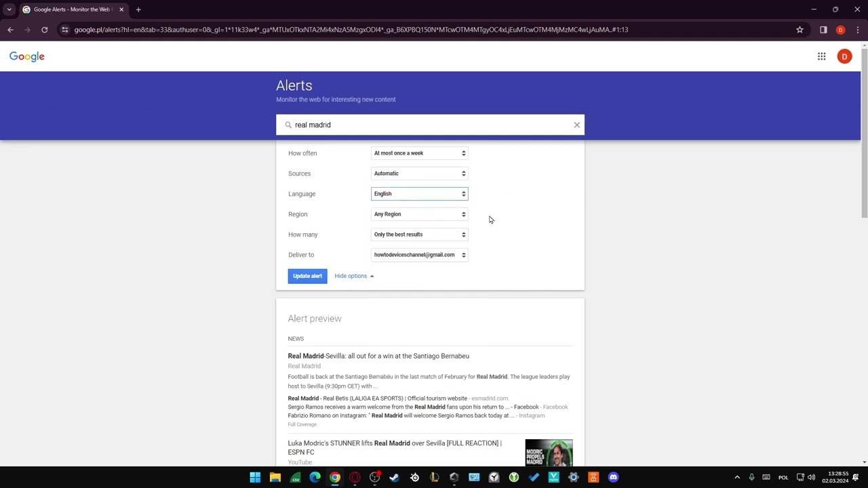This screenshot has height=488, width=868.
Task: Open the volume control in the tray
Action: (x=812, y=477)
